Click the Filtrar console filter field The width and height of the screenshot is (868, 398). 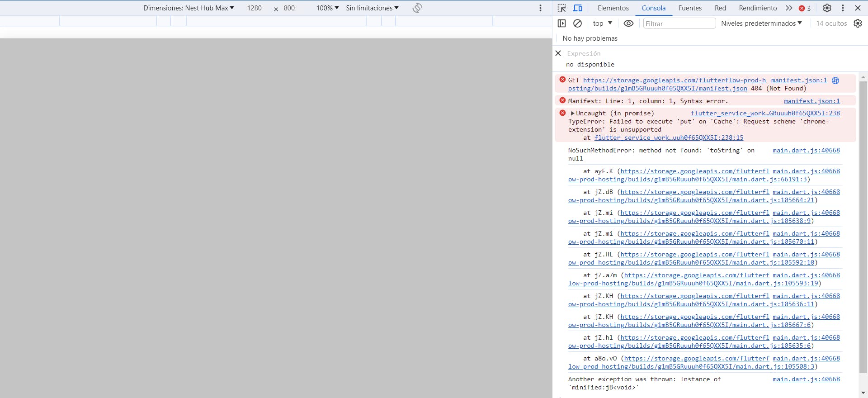pos(679,24)
